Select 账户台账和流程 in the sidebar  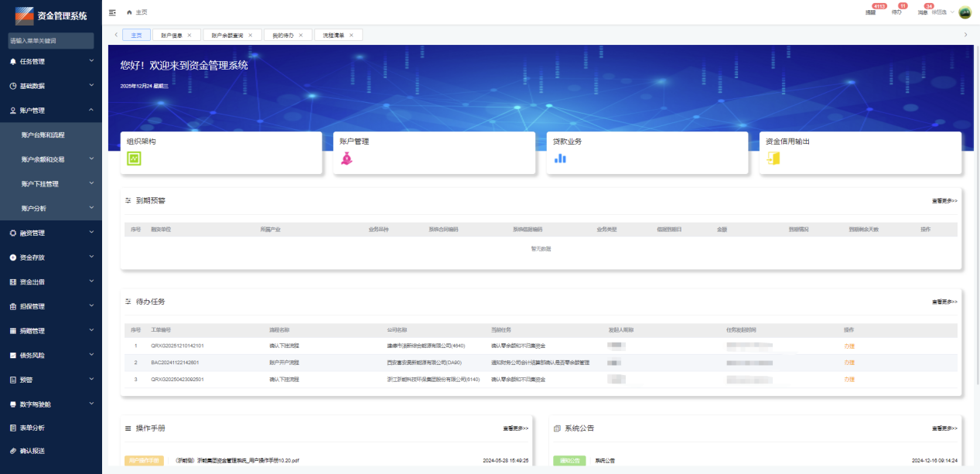click(43, 135)
